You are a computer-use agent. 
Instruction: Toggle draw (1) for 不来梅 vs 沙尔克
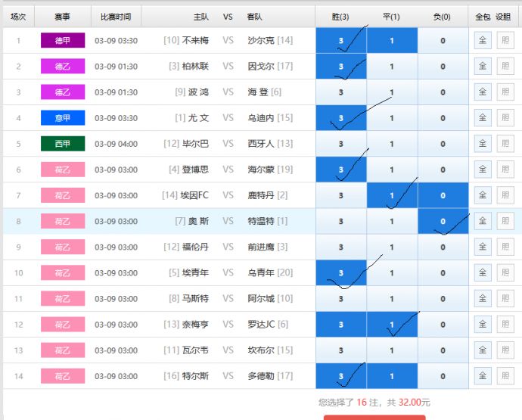pos(392,40)
